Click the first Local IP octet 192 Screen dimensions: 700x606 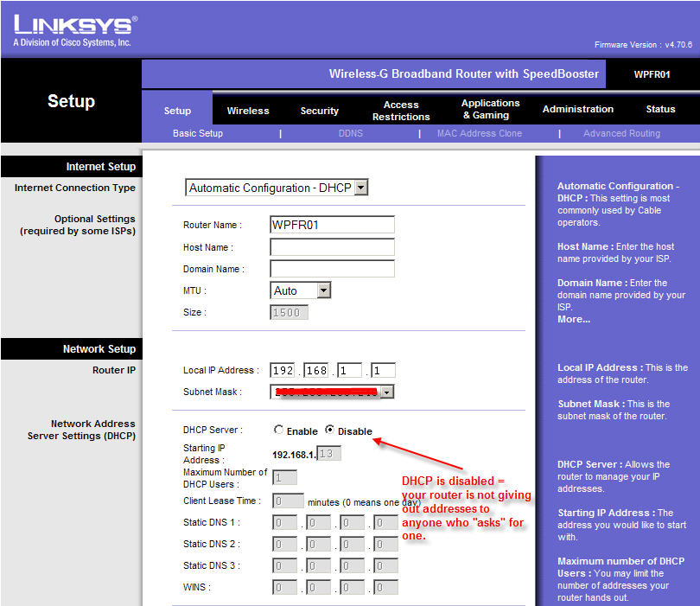[x=283, y=370]
